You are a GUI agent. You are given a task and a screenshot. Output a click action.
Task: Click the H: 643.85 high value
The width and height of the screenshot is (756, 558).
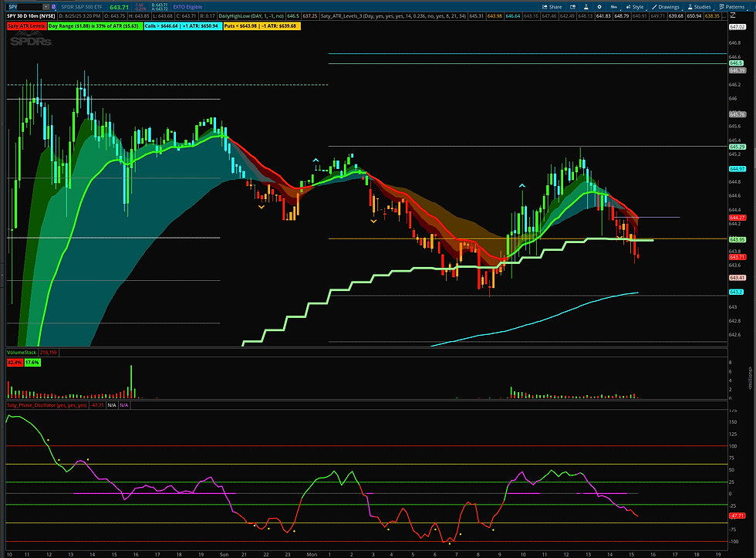(139, 16)
